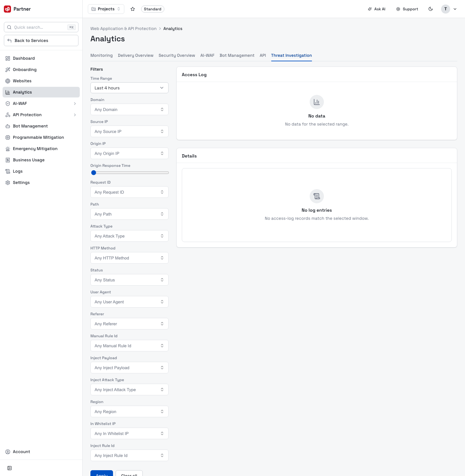Open the Ask AI sparkle button
Screen dimensions: 465x476
[x=377, y=9]
